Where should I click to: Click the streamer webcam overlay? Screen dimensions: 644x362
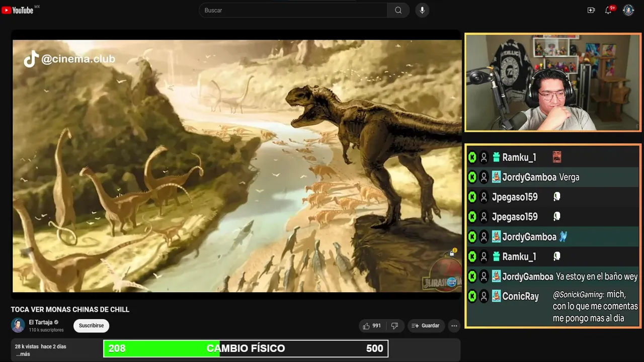(x=552, y=82)
